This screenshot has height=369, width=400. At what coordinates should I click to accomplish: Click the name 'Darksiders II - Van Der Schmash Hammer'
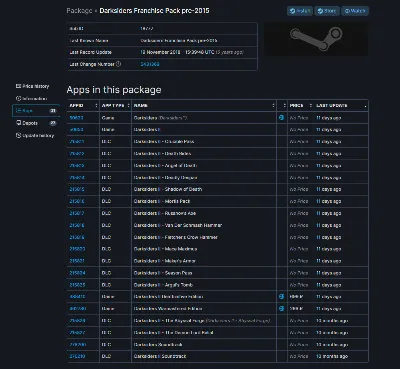178,225
